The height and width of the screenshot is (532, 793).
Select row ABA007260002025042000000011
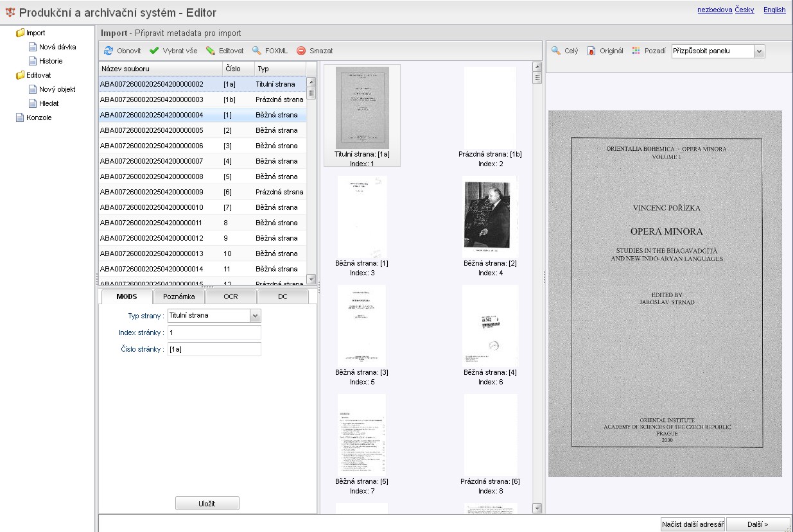click(x=202, y=223)
